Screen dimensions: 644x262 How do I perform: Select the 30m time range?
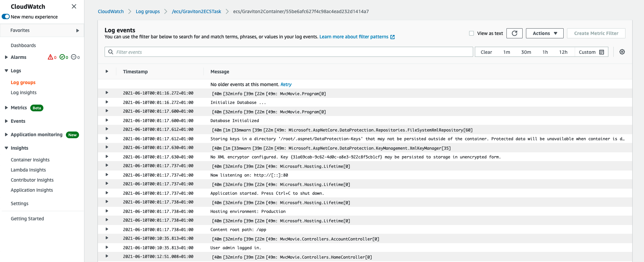pos(526,52)
